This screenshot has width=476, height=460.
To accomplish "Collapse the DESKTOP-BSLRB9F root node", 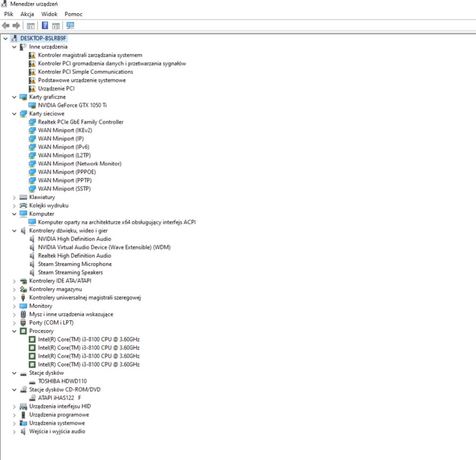I will point(5,39).
